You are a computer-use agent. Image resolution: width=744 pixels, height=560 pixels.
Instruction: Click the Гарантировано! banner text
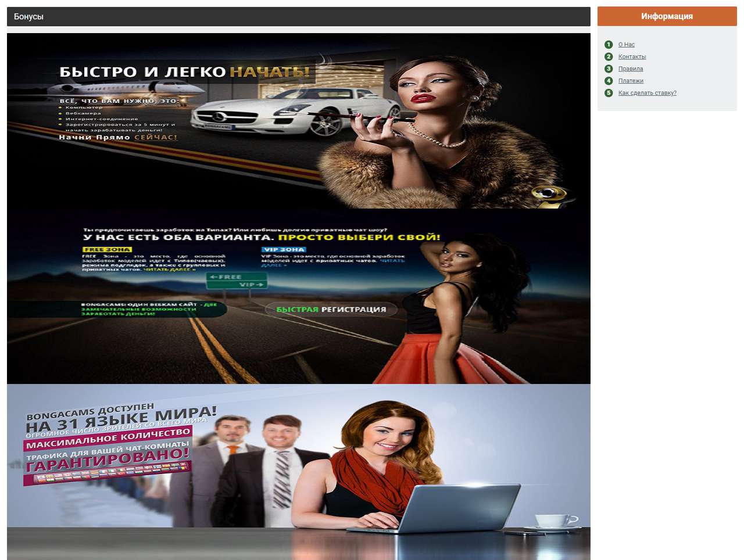pos(108,460)
